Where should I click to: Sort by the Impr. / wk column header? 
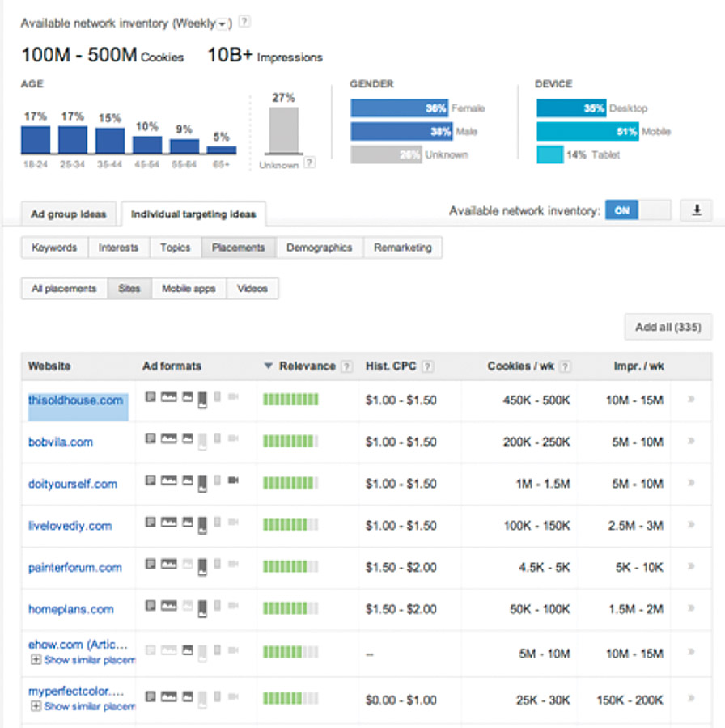tap(638, 366)
